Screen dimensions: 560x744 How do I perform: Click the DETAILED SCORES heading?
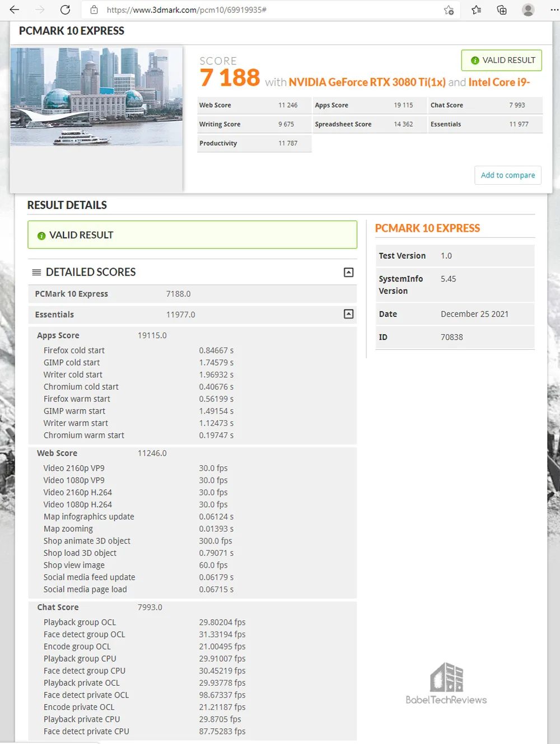(x=91, y=272)
